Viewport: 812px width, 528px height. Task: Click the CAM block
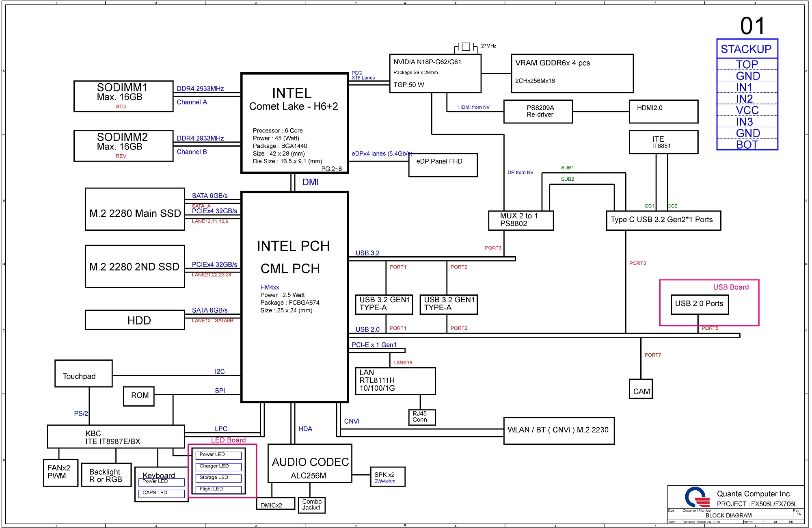[641, 389]
